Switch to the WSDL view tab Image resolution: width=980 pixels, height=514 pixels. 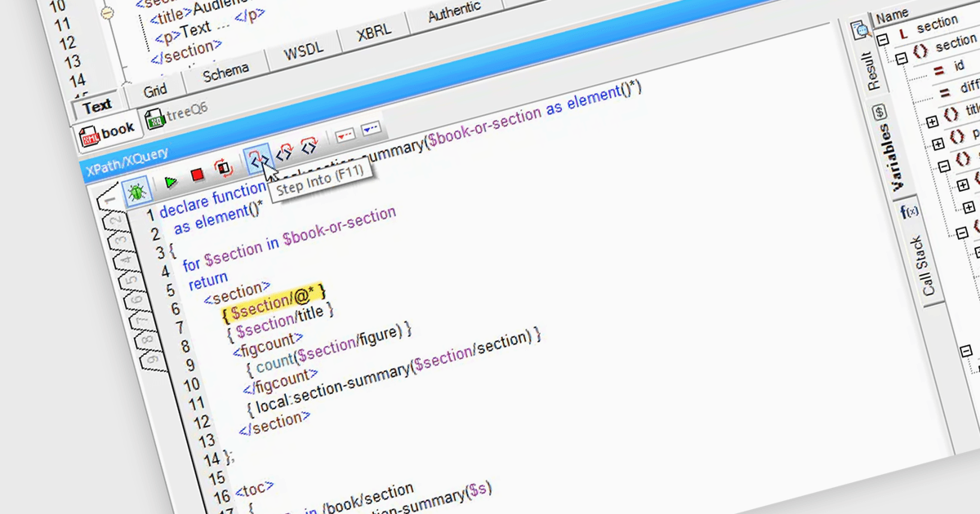(303, 51)
